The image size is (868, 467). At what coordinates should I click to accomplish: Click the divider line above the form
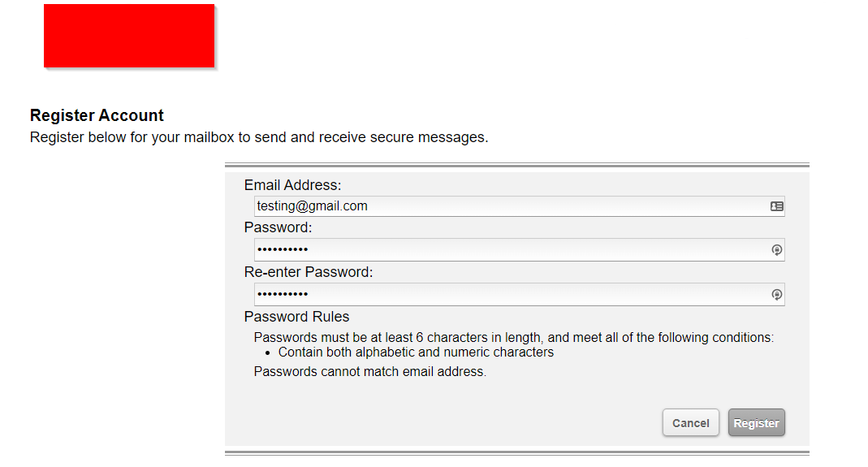[517, 165]
